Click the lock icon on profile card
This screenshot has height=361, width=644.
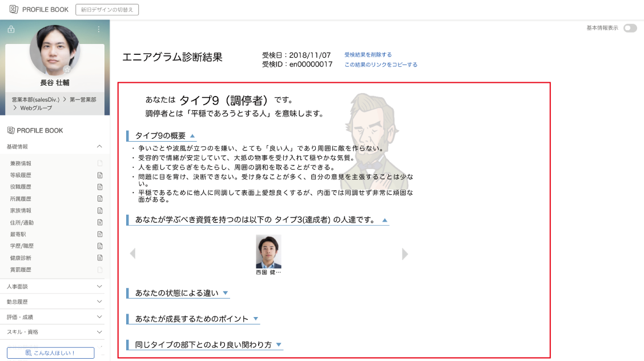coord(11,29)
